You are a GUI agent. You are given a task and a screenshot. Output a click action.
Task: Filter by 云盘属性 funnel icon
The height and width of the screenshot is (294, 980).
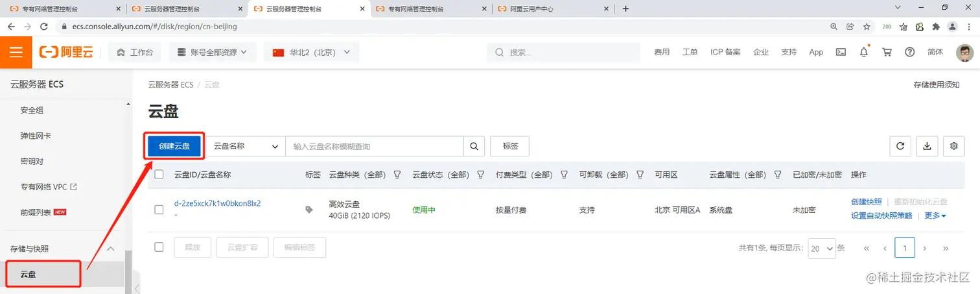point(779,175)
